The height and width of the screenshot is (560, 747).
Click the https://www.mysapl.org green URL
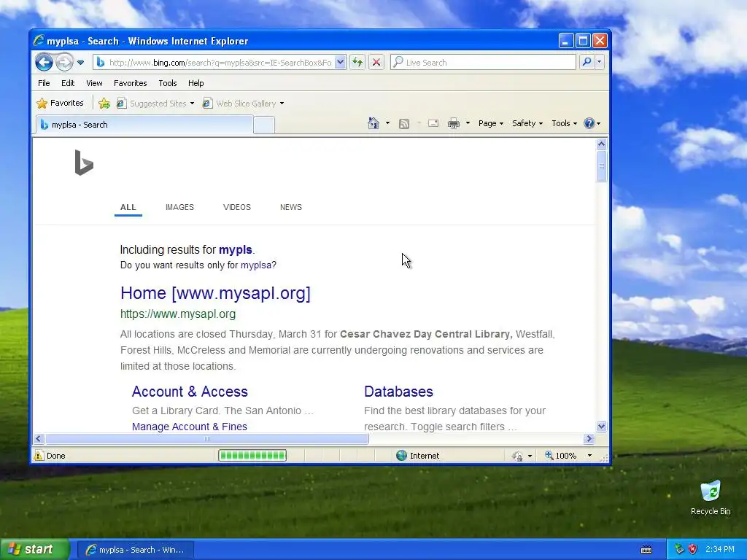178,314
